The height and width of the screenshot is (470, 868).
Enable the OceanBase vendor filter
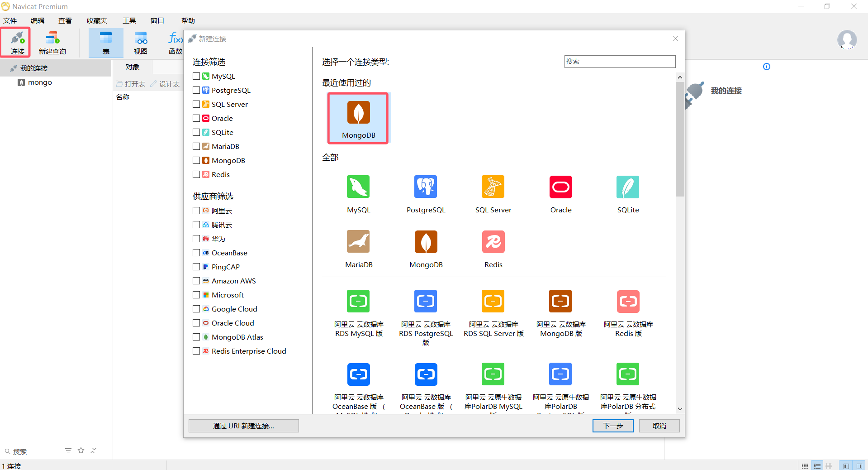(196, 253)
